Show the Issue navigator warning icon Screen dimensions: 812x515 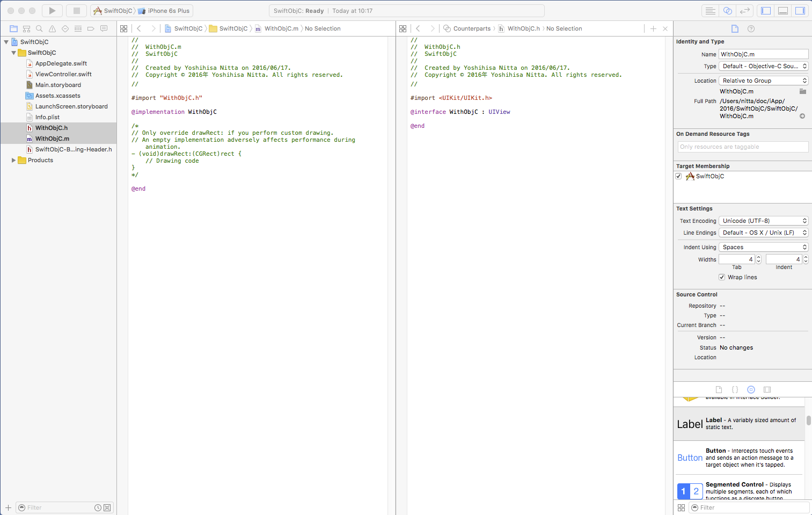tap(52, 28)
